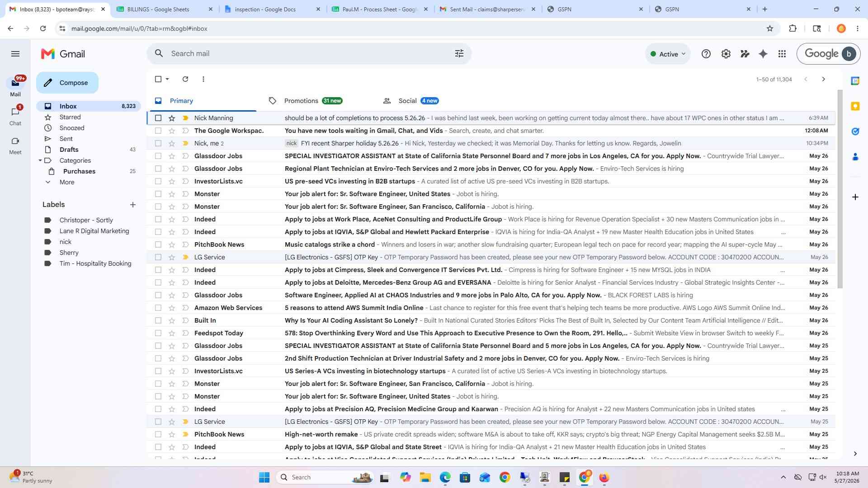Open the Gemini sparkle icon
868x488 pixels.
pos(763,54)
